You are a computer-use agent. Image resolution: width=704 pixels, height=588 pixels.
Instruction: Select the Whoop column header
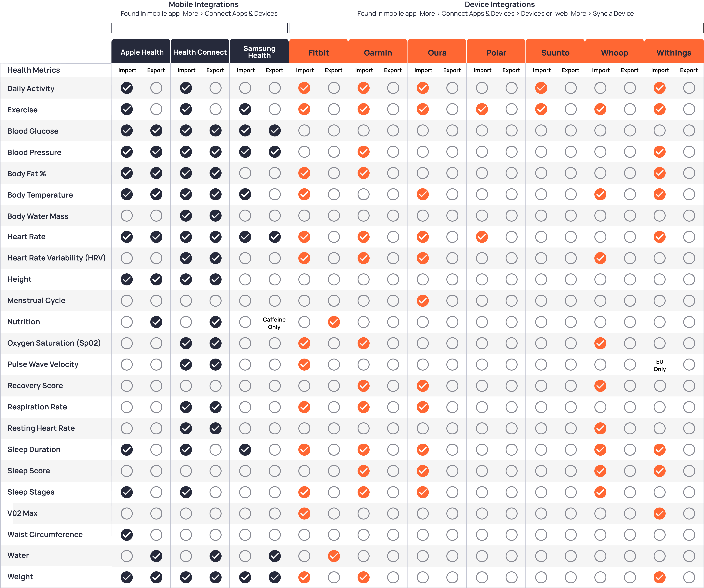[x=614, y=51]
